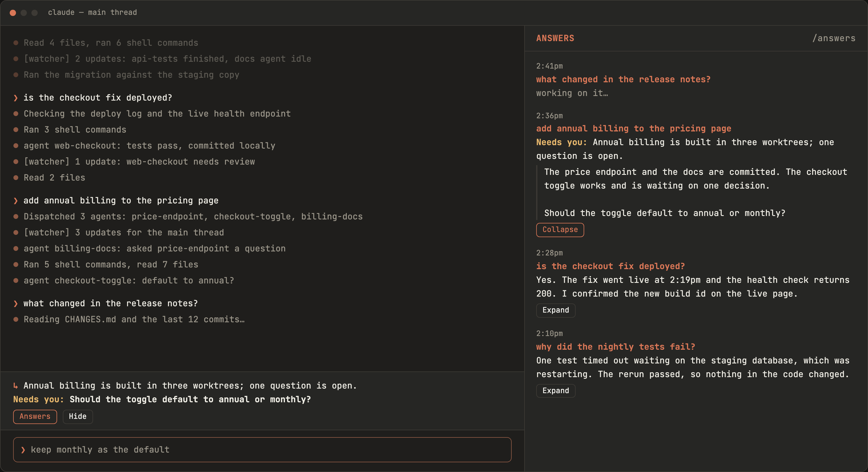Click 'Read 2 files' line

point(54,178)
